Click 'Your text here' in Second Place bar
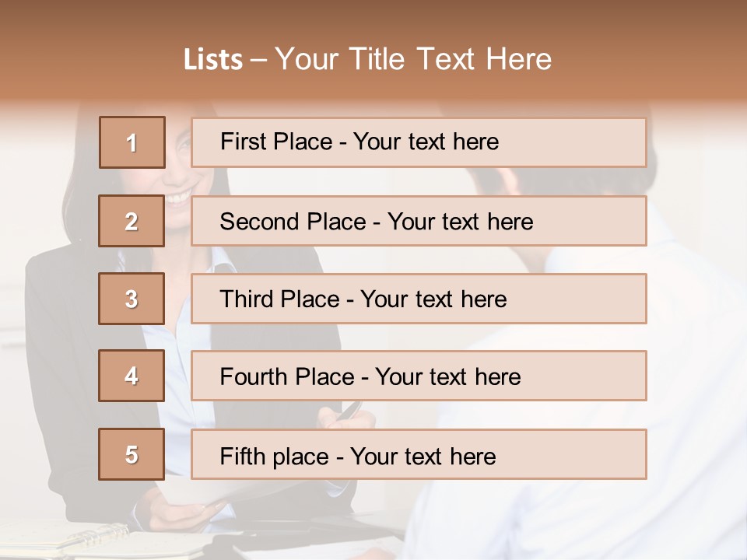Viewport: 747px width, 560px height. tap(460, 222)
